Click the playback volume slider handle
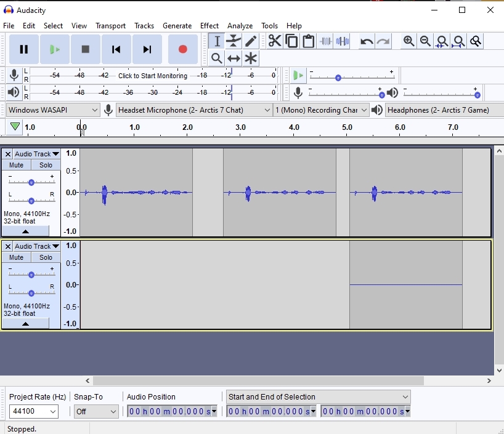This screenshot has width=504, height=434. pos(478,95)
